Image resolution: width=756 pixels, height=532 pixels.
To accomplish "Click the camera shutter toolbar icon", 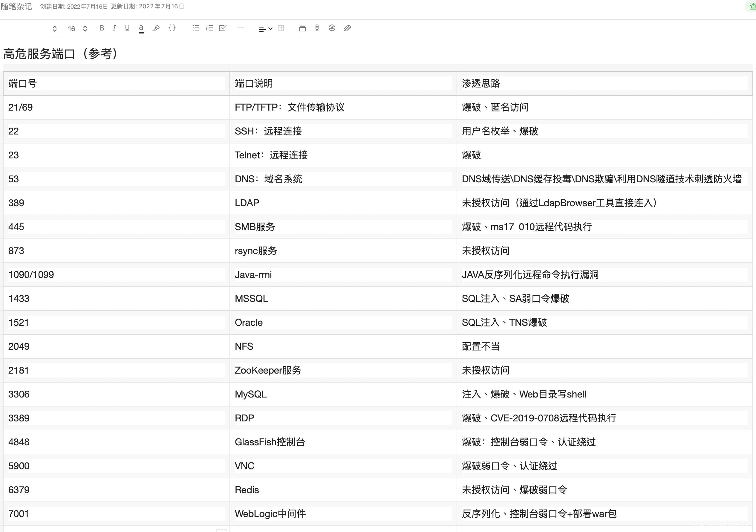I will click(x=332, y=28).
